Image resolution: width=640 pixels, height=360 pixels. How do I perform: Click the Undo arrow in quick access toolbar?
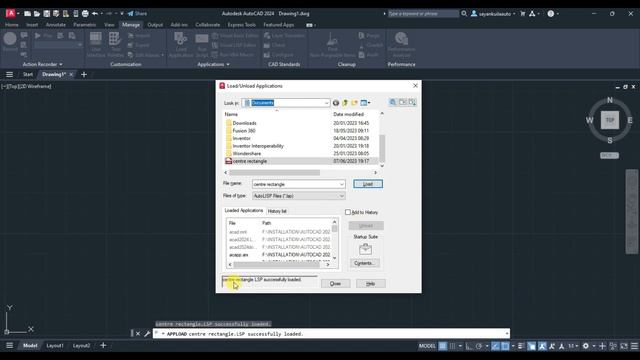point(95,13)
